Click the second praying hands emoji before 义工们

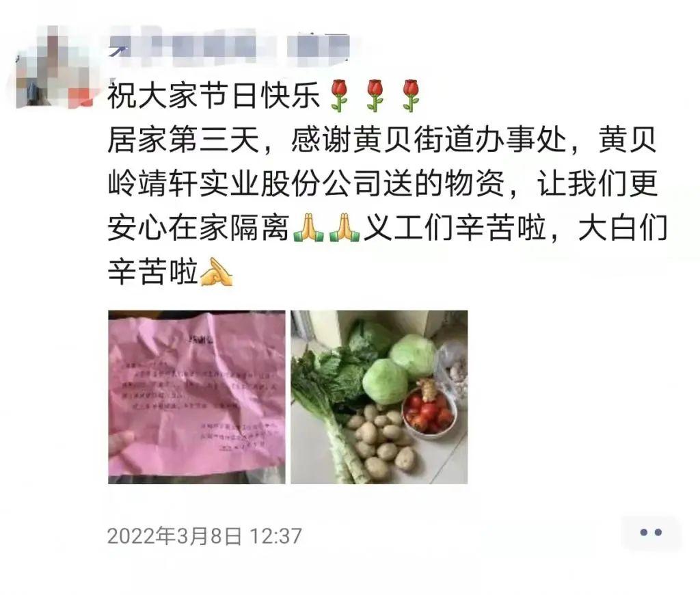pos(345,228)
